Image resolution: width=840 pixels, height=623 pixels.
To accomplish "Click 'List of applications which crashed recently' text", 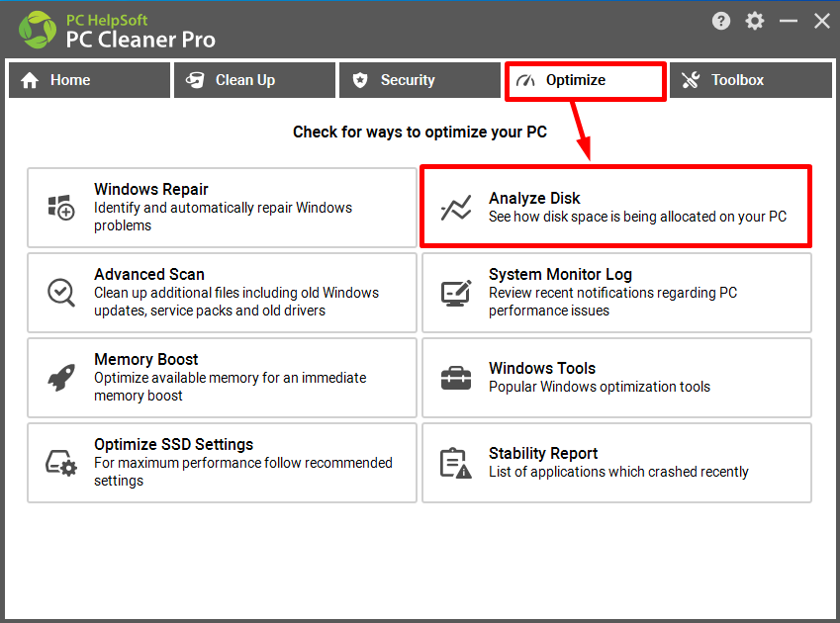I will pos(618,472).
